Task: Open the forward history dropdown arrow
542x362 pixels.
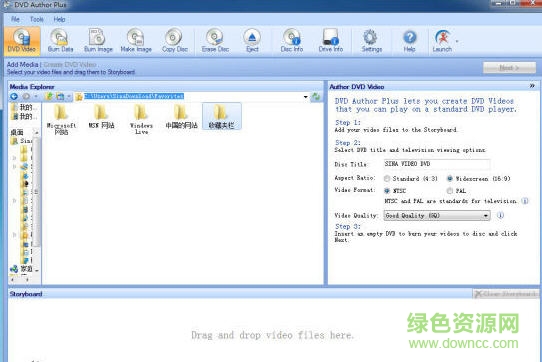Action: pos(36,96)
